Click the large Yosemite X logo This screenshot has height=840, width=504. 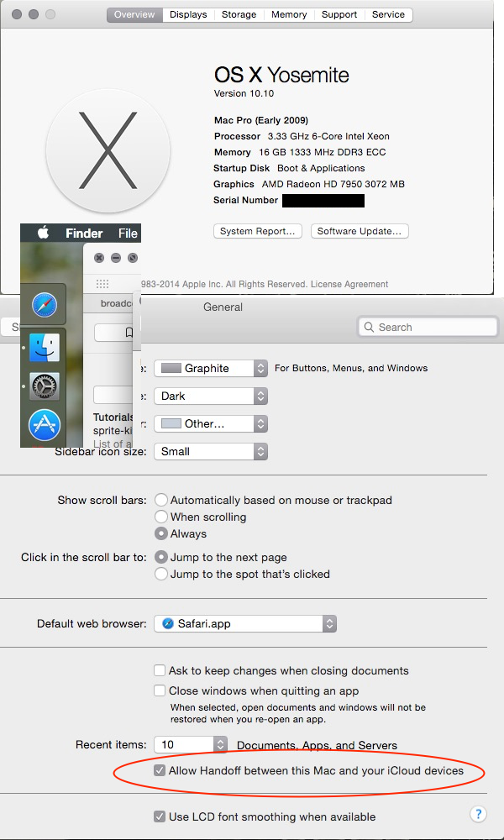coord(108,151)
